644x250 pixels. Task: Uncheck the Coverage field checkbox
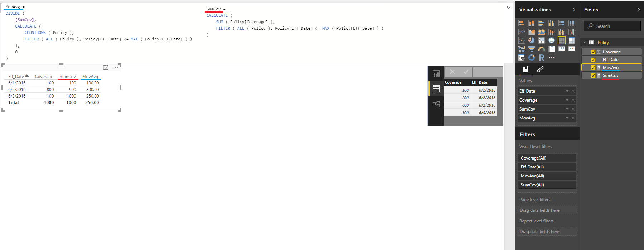pos(593,52)
